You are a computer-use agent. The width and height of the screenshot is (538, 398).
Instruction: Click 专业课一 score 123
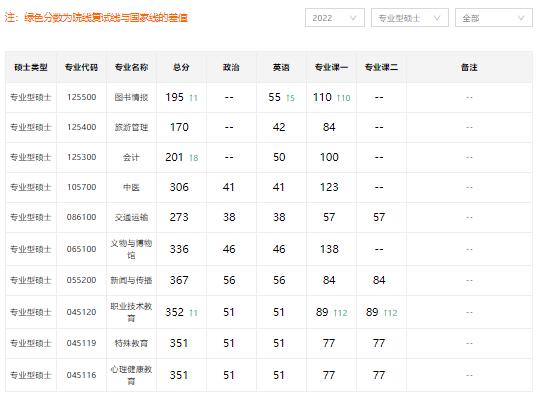coord(329,187)
